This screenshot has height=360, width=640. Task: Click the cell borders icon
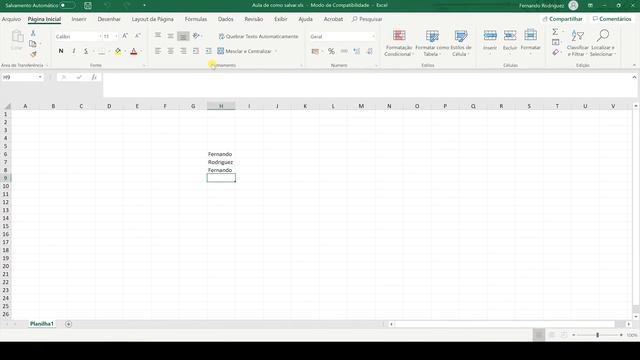(x=101, y=51)
